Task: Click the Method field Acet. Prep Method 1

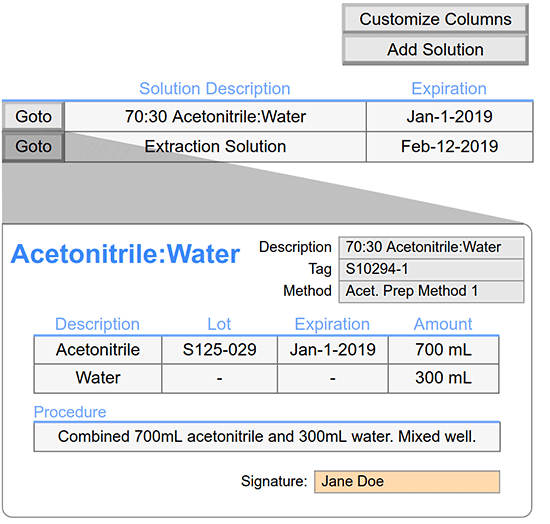Action: (x=431, y=291)
